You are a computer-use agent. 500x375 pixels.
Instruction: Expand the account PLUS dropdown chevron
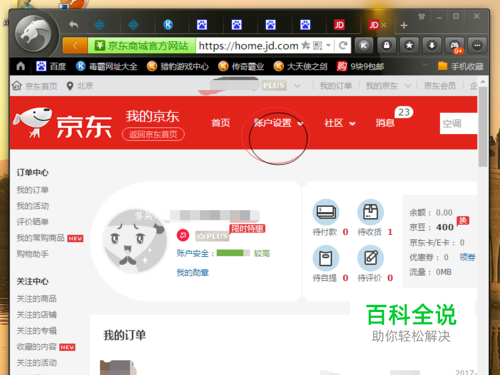click(297, 86)
